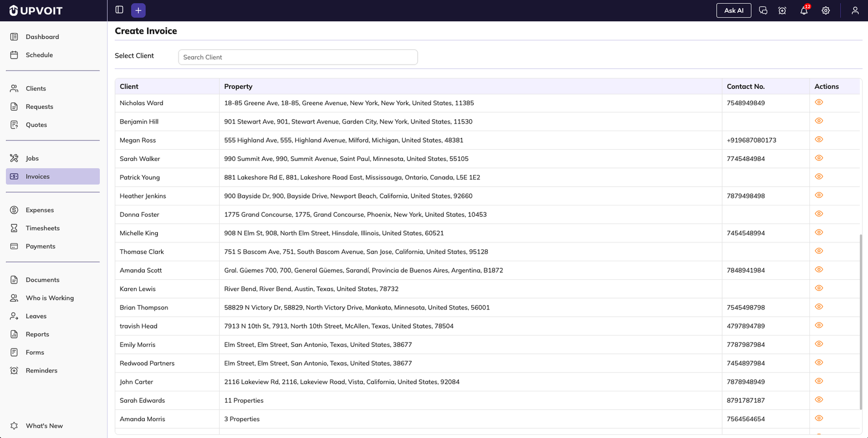View Nicholas Ward using eye icon
The width and height of the screenshot is (868, 438).
tap(819, 102)
